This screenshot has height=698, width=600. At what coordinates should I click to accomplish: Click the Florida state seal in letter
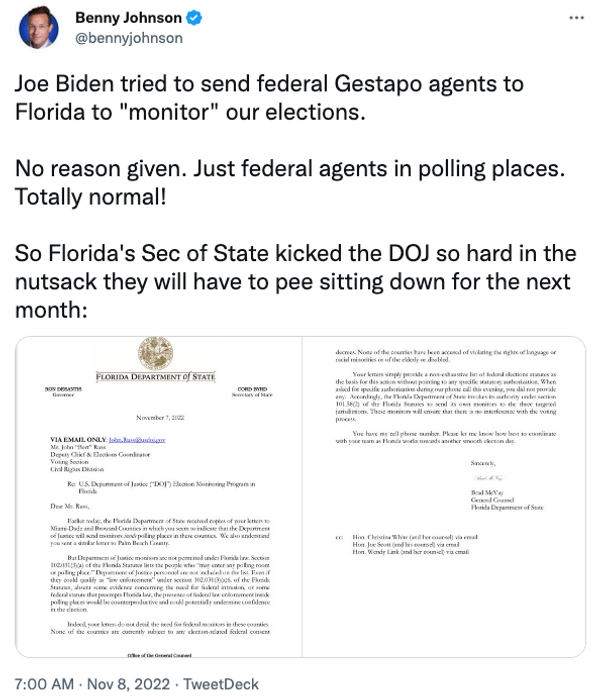pyautogui.click(x=155, y=353)
